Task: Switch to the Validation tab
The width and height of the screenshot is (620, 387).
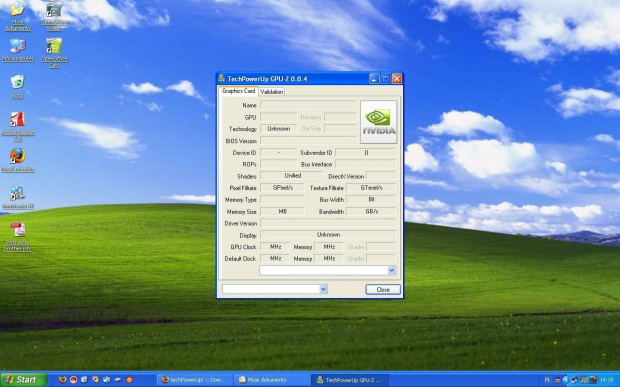Action: (x=272, y=92)
